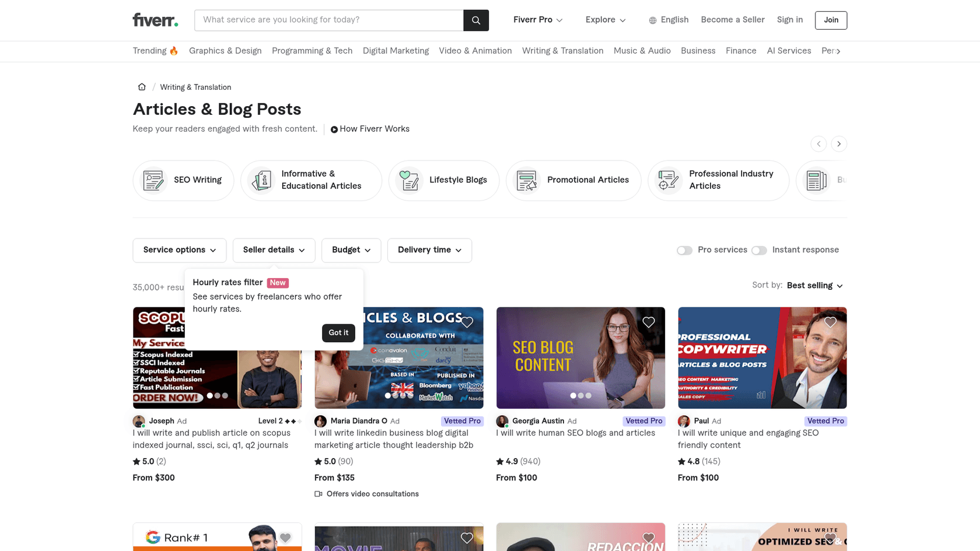980x551 pixels.
Task: Select the Lifestyle Blogs heart-document icon
Action: 408,180
